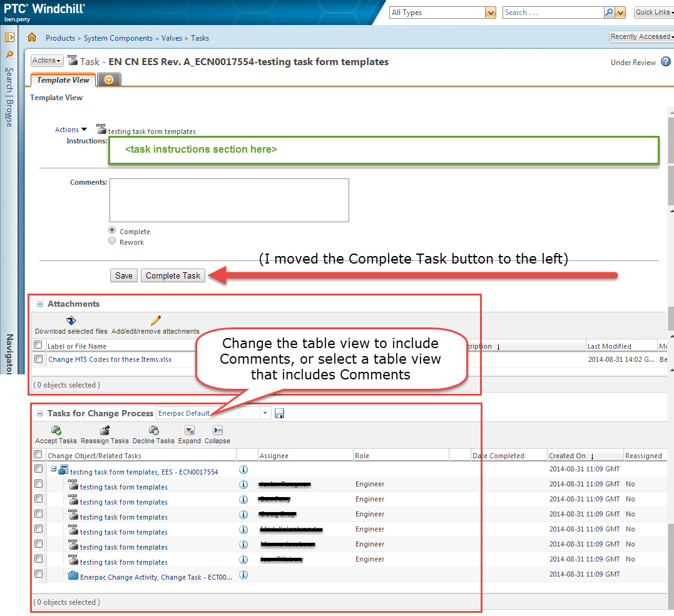Open Add/edit/remove attachments pencil icon
Viewport: 674px width, 616px height.
tap(155, 321)
